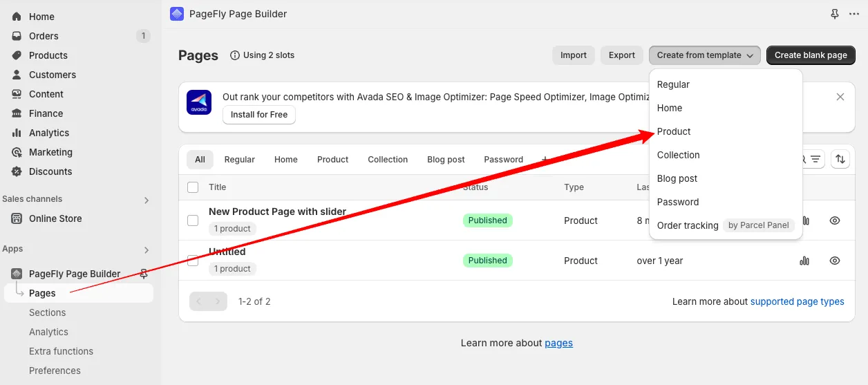Open Finance in the sidebar
This screenshot has width=868, height=385.
46,113
